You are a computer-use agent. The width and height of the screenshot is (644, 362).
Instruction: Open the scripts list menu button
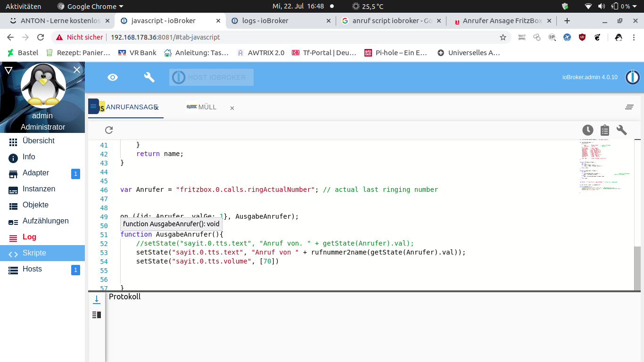[x=93, y=107]
